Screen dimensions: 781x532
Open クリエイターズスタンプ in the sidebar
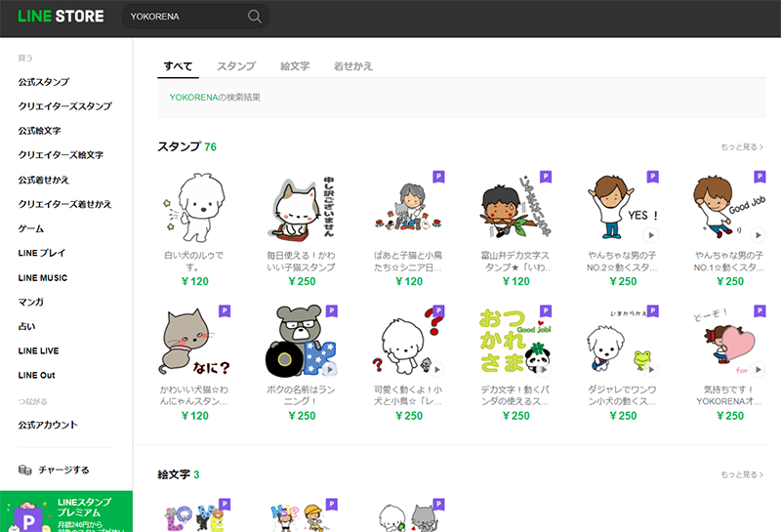coord(64,106)
